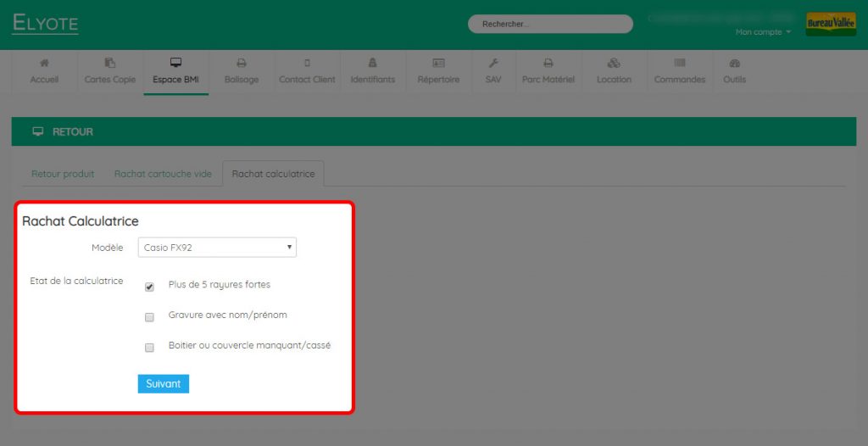Check Boitier ou couvercle manquant/cassé

(149, 348)
